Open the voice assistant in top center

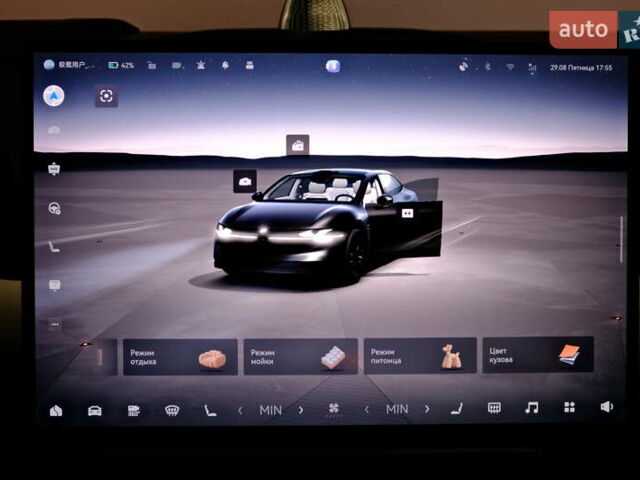click(333, 66)
